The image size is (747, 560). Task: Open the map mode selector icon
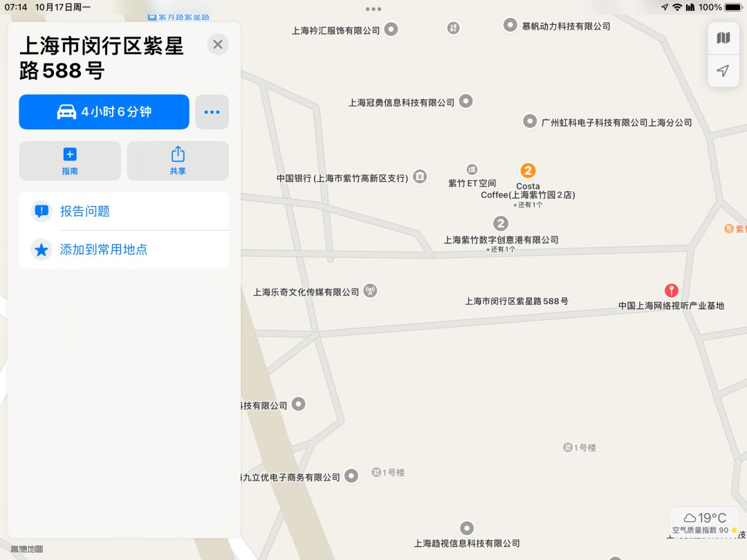click(723, 38)
